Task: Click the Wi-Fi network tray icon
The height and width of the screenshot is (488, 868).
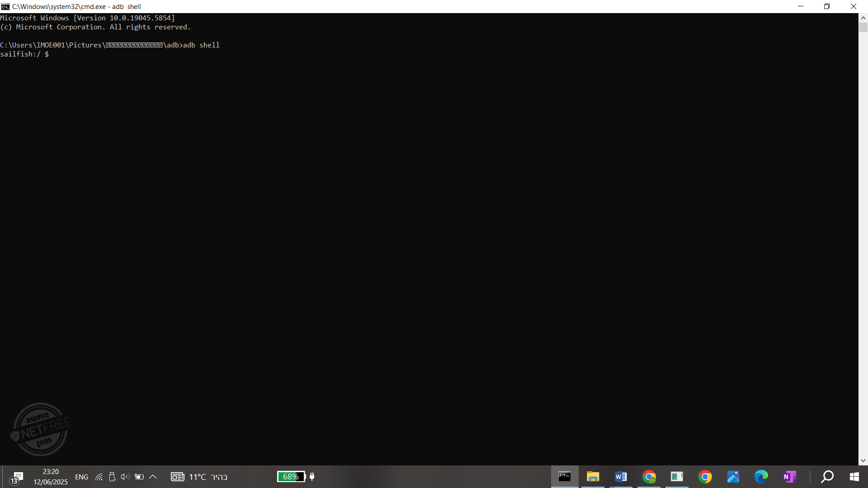Action: 99,477
